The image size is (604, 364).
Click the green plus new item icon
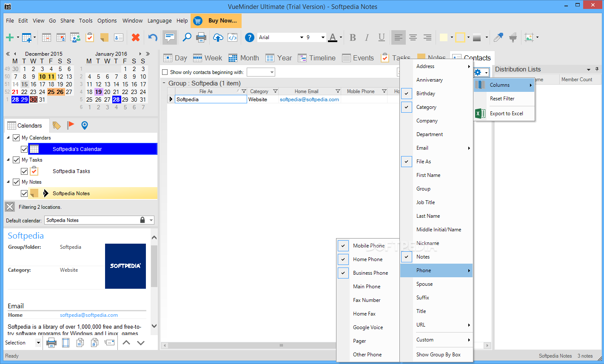[x=9, y=37]
